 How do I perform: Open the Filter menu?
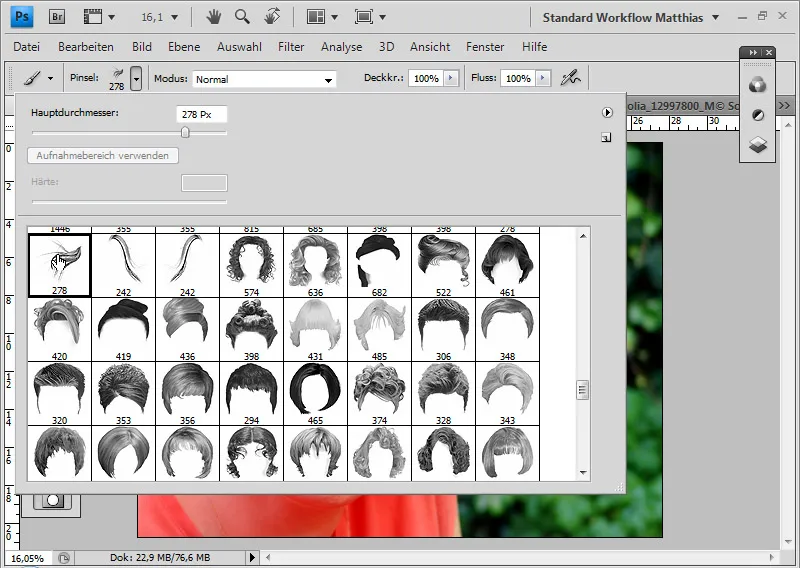291,47
